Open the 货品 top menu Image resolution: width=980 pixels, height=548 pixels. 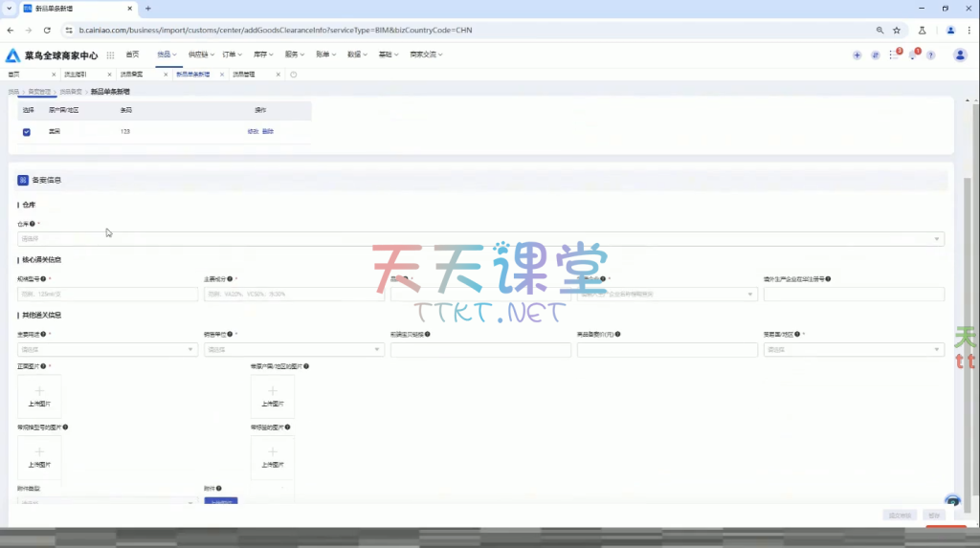(167, 55)
